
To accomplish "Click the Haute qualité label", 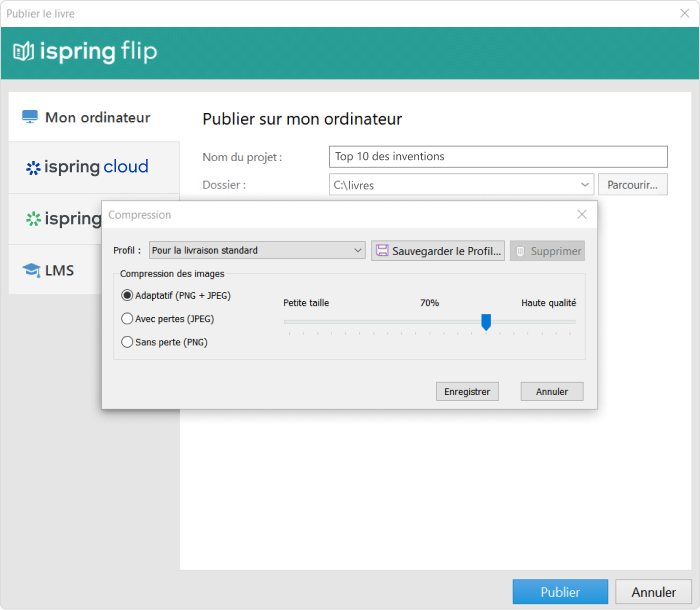I will (x=549, y=303).
